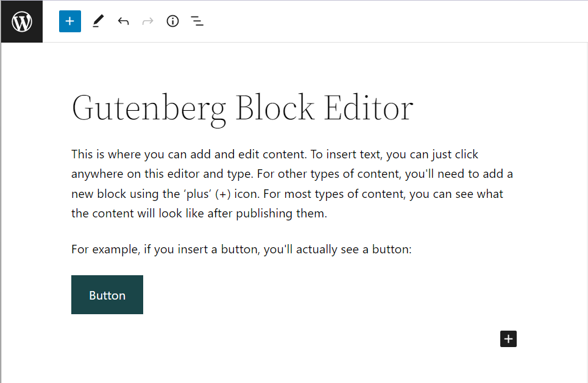588x383 pixels.
Task: Toggle the blue block inserter plus button
Action: coord(69,21)
